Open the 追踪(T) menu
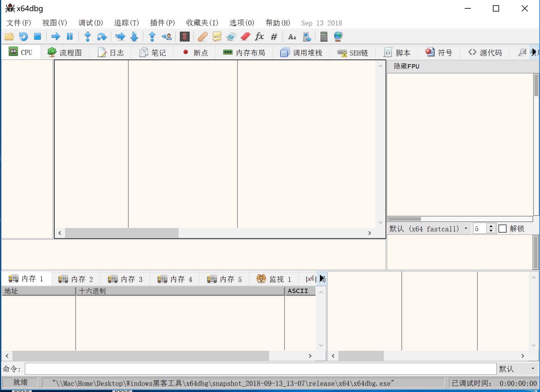Image resolution: width=540 pixels, height=392 pixels. tap(126, 23)
